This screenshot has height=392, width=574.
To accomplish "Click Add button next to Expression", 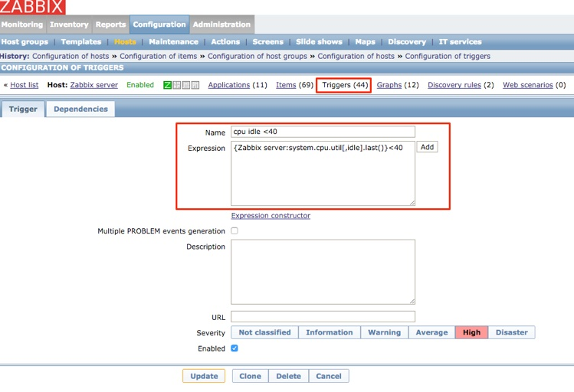I will 427,147.
